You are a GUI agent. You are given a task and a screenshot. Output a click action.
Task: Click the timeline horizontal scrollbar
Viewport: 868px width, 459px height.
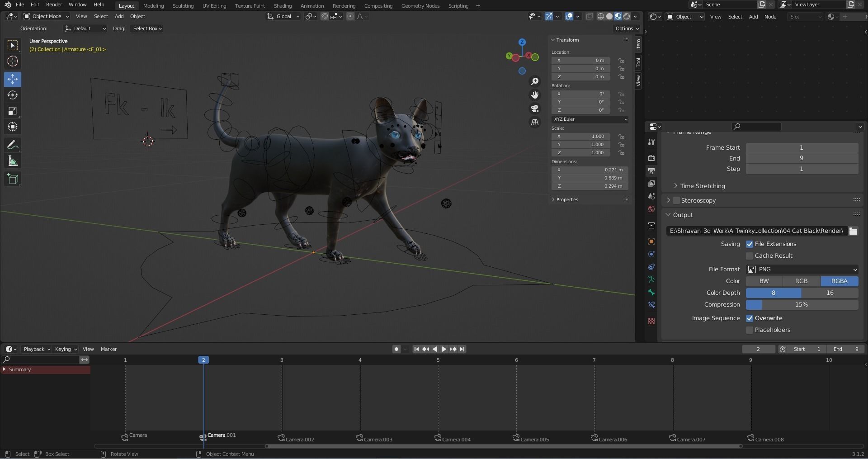(504, 446)
